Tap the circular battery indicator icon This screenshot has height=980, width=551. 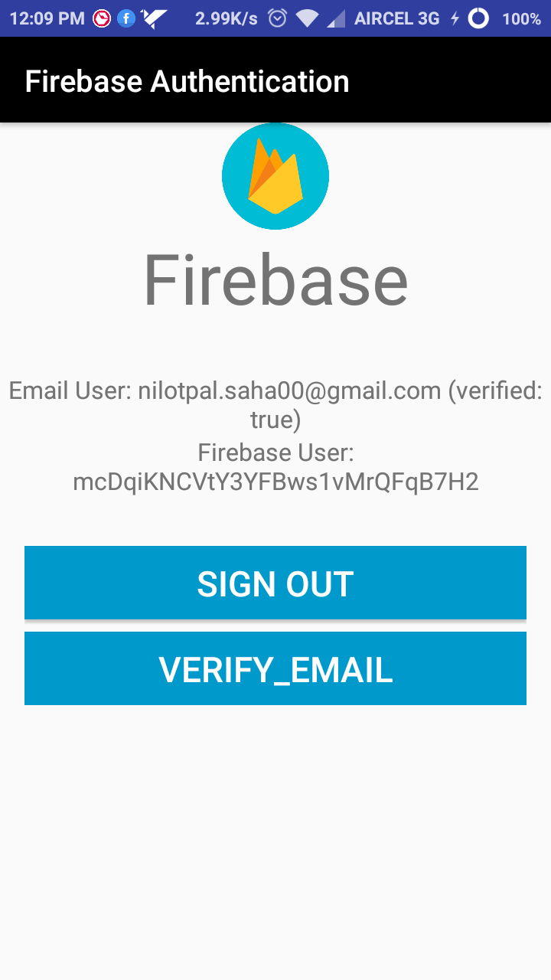pyautogui.click(x=478, y=18)
